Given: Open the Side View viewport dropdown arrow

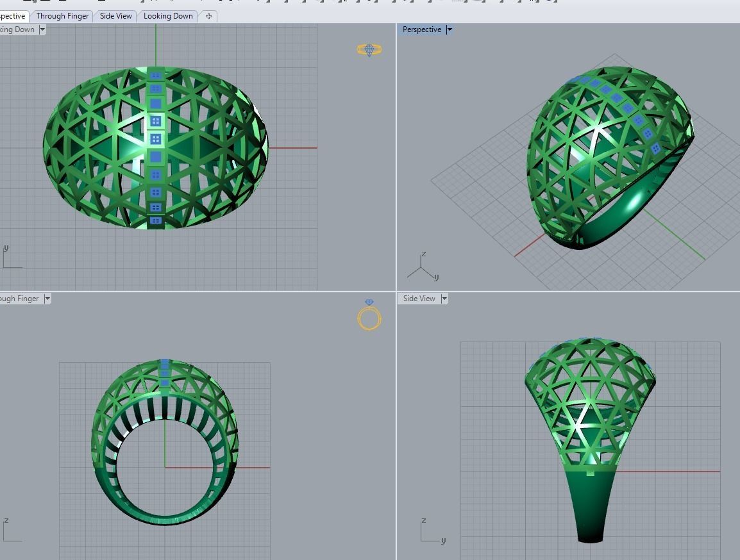Looking at the screenshot, I should tap(444, 299).
